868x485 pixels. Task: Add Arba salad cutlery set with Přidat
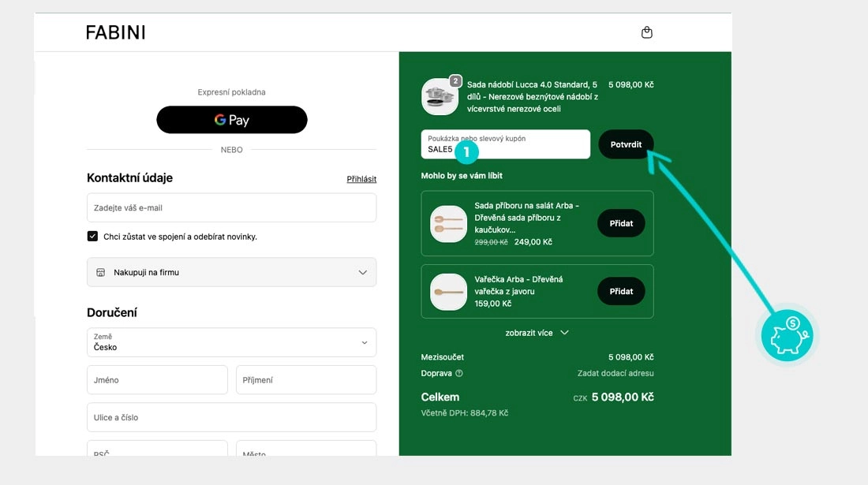click(621, 223)
